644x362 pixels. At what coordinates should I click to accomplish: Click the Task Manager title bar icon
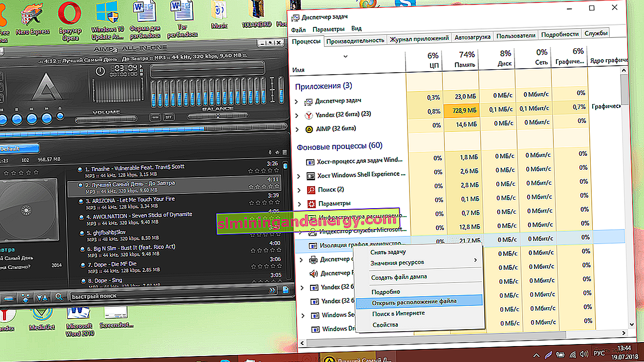pyautogui.click(x=295, y=17)
